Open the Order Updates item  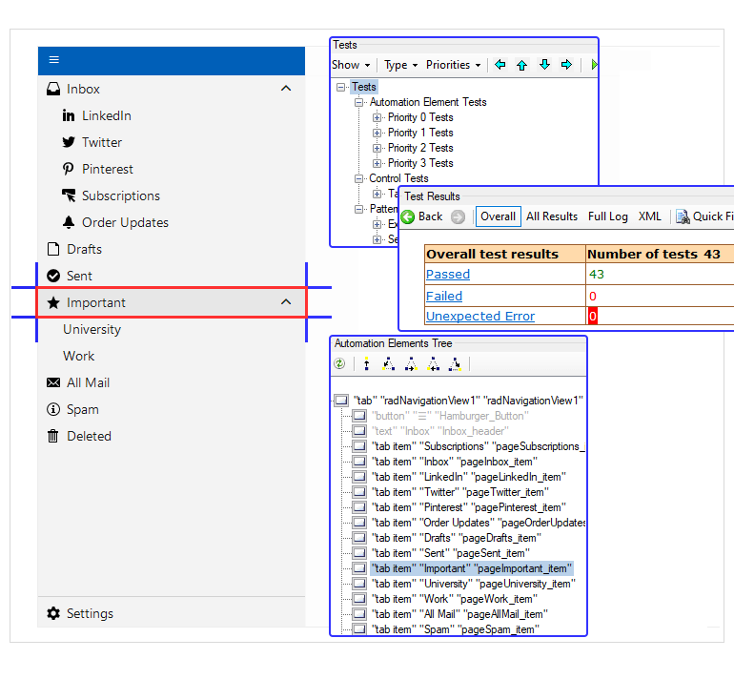[x=172, y=222]
